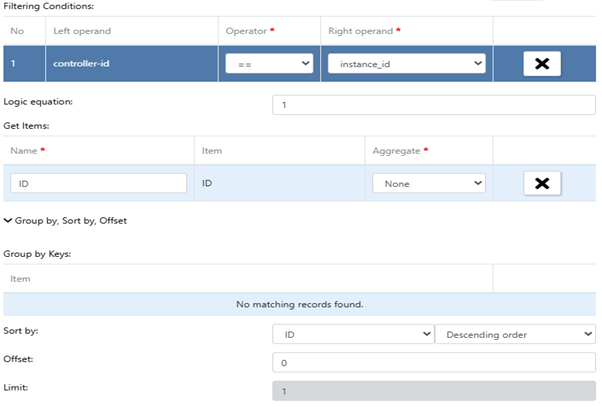Remove the controller-id filtering condition
This screenshot has width=602, height=407.
(x=542, y=64)
